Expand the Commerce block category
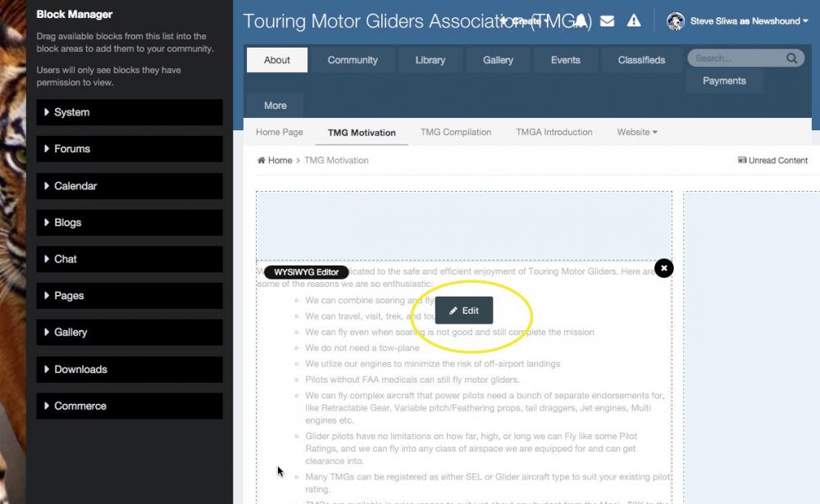Image resolution: width=820 pixels, height=504 pixels. tap(130, 406)
